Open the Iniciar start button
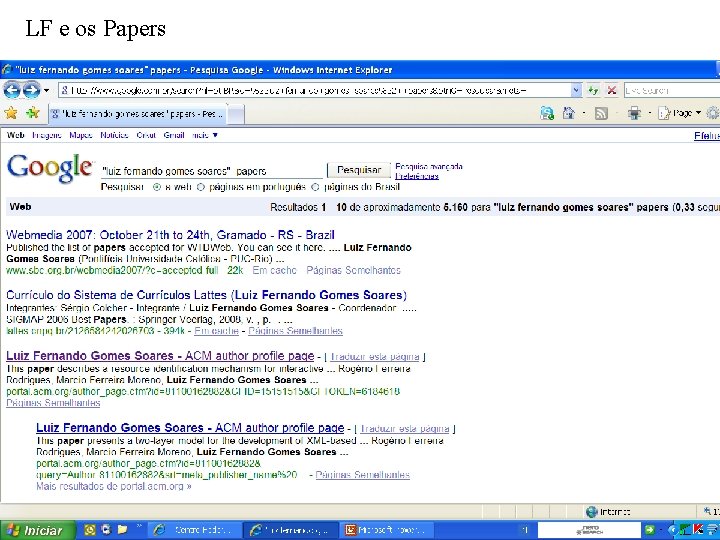This screenshot has height=540, width=720. point(37,530)
